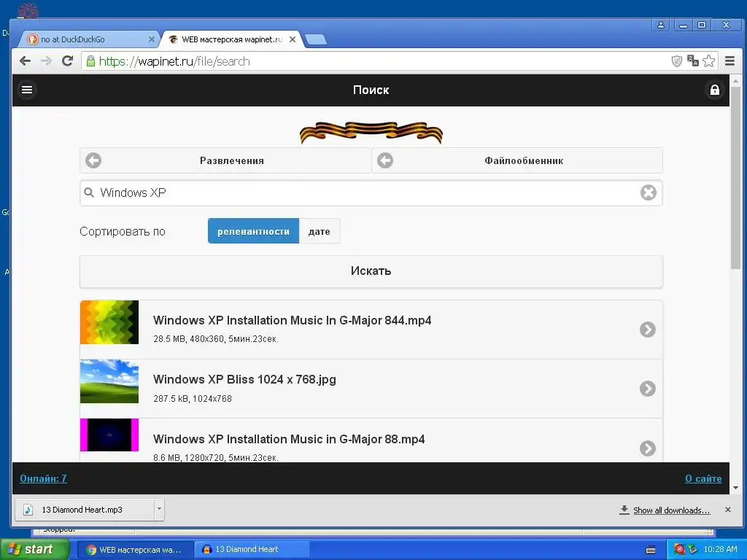Image resolution: width=747 pixels, height=560 pixels.
Task: Click the Windows XP search input field
Action: (x=371, y=192)
